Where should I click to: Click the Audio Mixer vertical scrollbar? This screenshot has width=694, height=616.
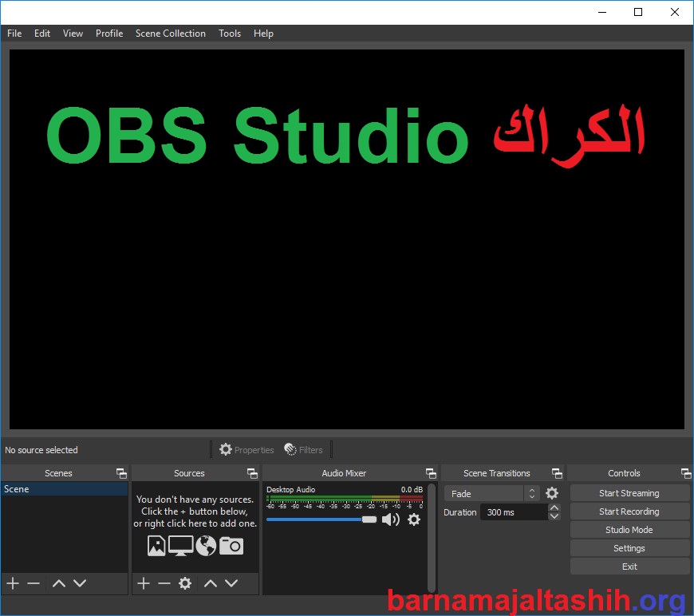tap(432, 538)
